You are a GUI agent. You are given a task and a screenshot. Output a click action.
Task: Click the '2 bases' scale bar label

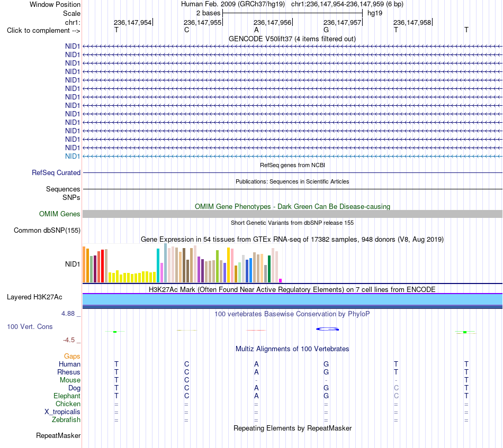click(209, 13)
